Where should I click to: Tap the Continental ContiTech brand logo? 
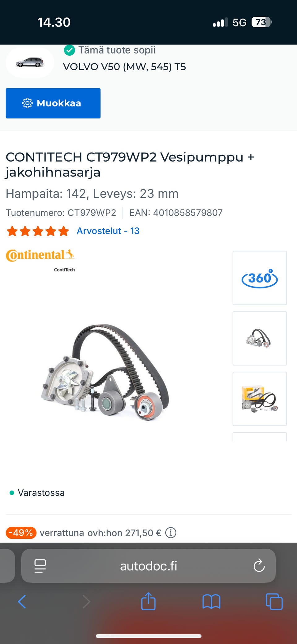(x=40, y=260)
